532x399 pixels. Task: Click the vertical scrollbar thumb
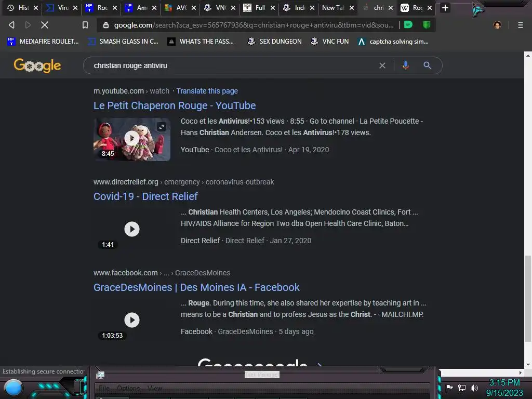click(x=528, y=299)
